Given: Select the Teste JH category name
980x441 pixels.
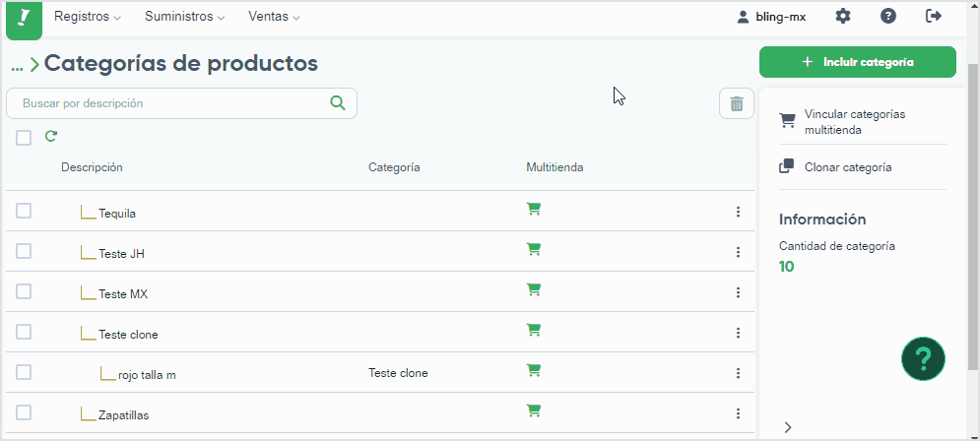Looking at the screenshot, I should click(122, 254).
